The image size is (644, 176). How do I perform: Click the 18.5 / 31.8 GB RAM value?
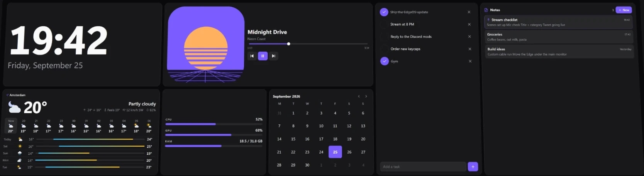click(x=251, y=141)
